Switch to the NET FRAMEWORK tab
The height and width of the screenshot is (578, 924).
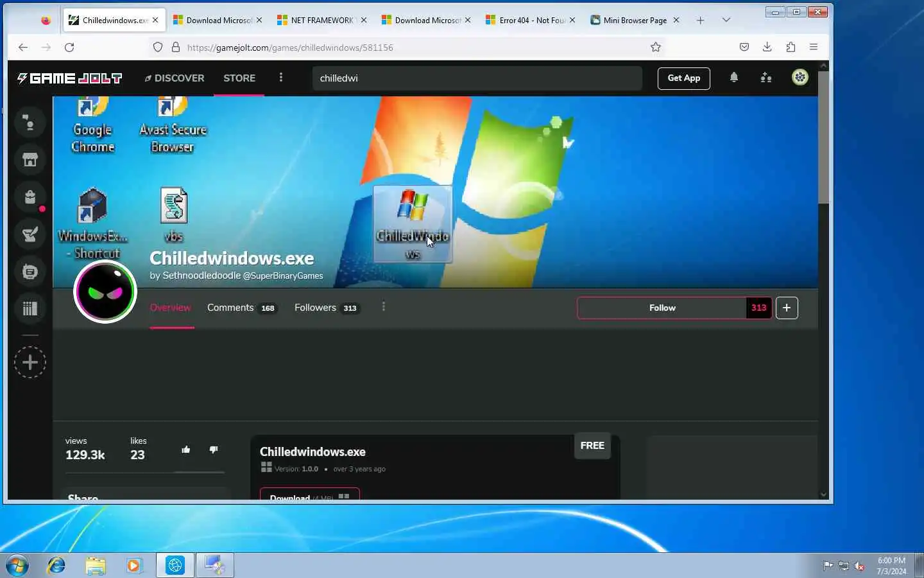pos(322,20)
